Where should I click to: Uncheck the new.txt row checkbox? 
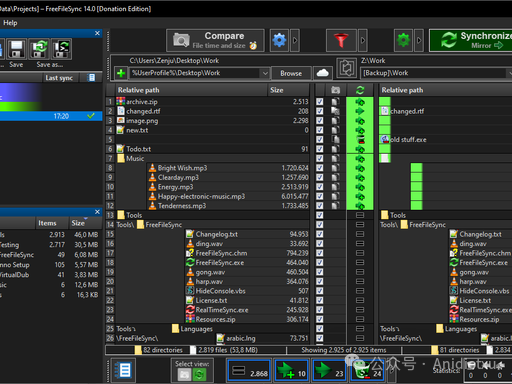319,130
